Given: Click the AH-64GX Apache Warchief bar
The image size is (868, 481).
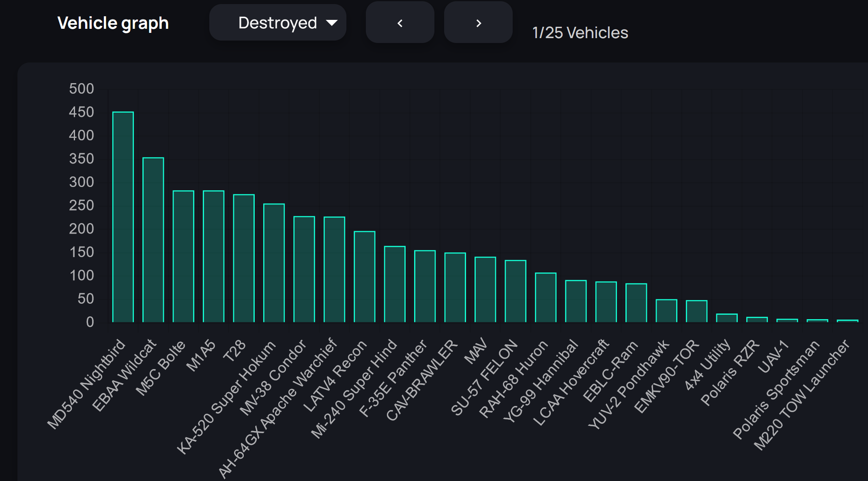Looking at the screenshot, I should tap(334, 270).
